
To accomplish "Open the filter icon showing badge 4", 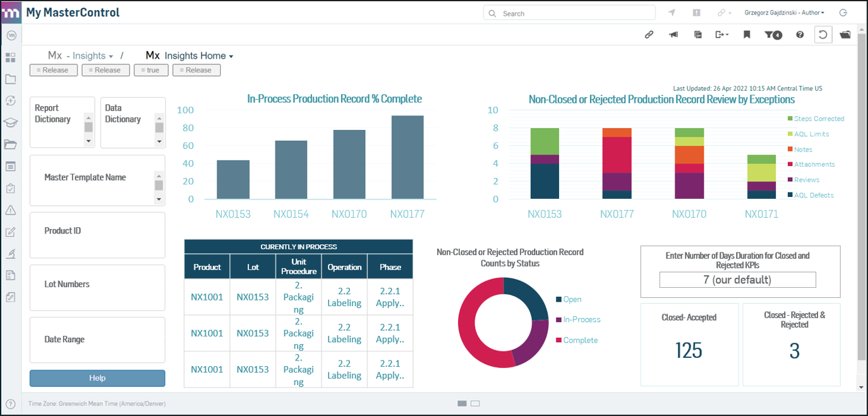I will coord(773,35).
